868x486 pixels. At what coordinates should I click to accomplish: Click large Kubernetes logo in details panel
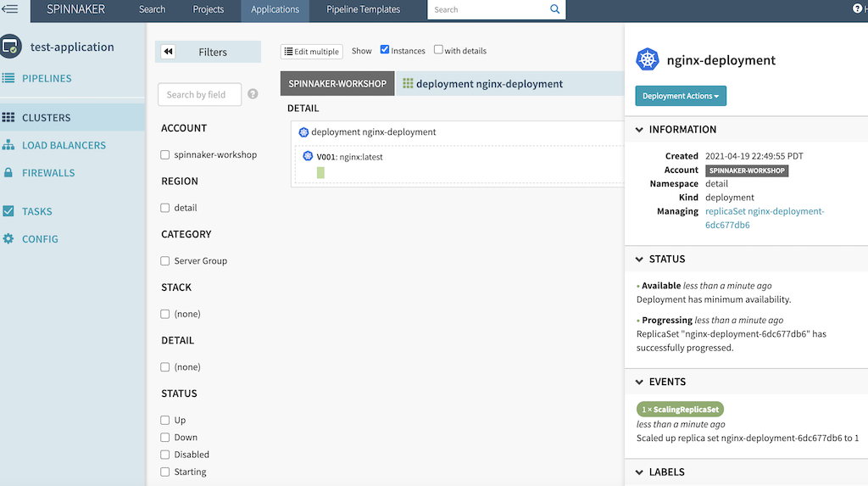(x=647, y=59)
